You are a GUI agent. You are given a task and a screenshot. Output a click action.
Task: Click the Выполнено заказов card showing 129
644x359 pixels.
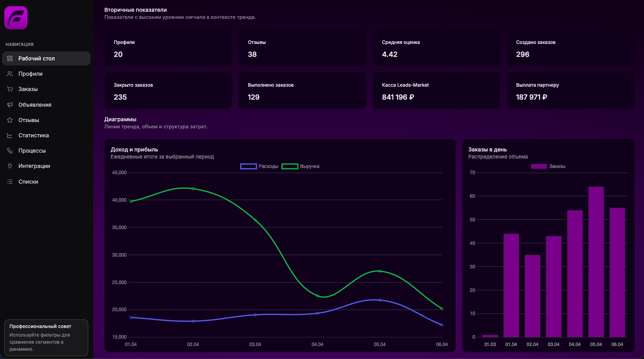point(302,91)
